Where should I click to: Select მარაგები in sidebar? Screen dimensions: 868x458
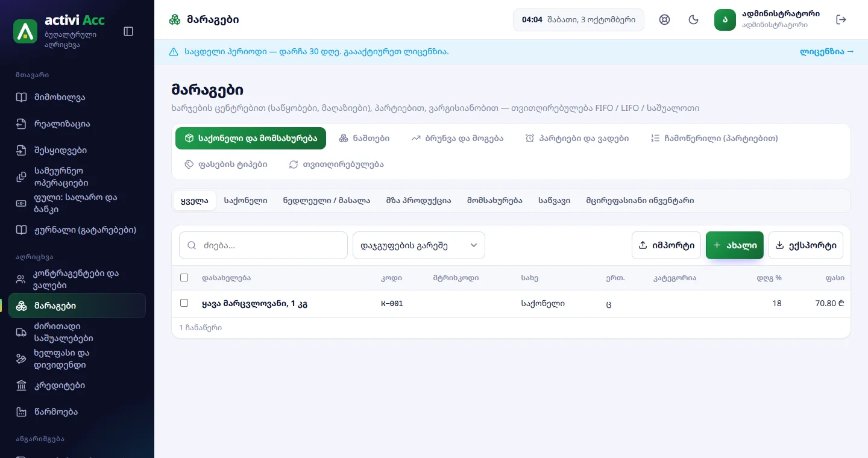(x=77, y=306)
